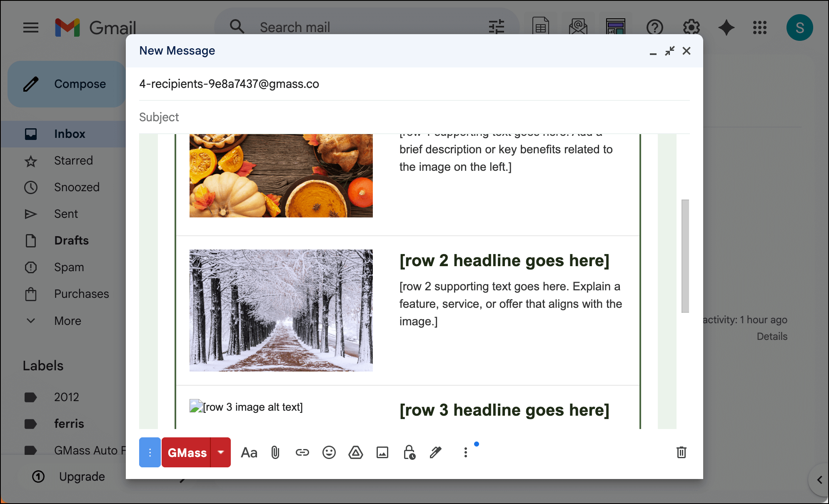Click the attach files paperclip icon
This screenshot has width=829, height=504.
pos(275,452)
